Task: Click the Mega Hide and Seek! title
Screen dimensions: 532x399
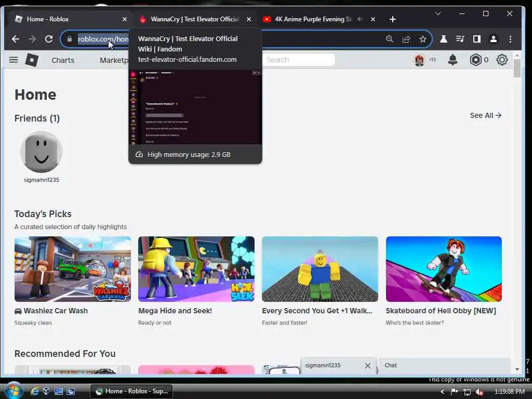Action: coord(175,311)
